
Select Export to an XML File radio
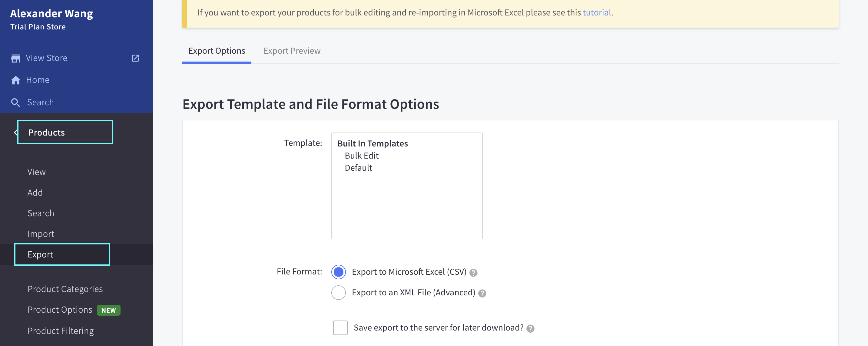(x=338, y=292)
